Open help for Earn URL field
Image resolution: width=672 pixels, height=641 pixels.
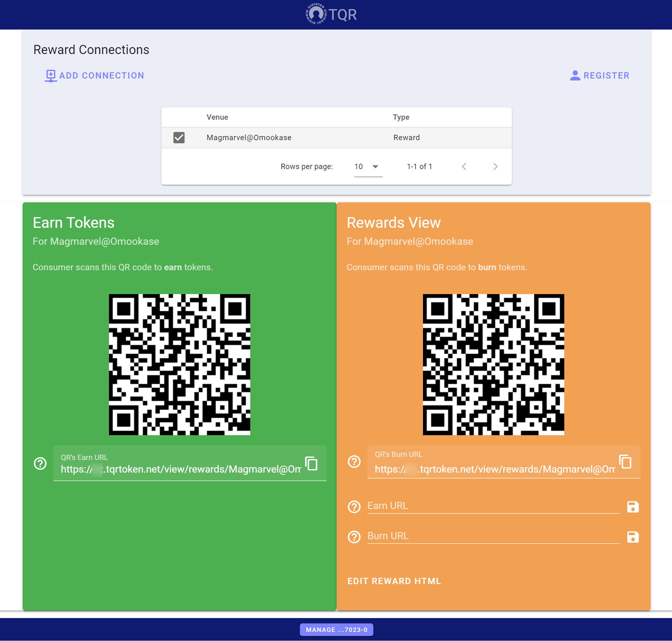point(354,507)
